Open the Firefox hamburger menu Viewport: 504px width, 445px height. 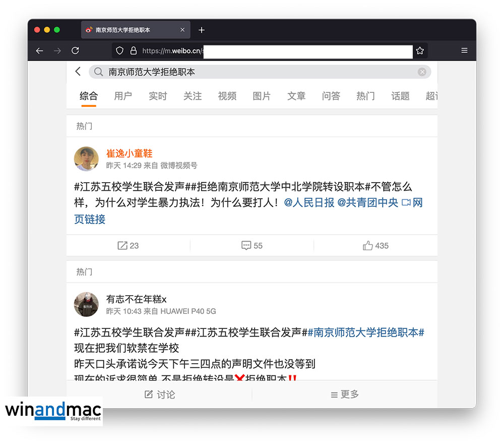pos(464,50)
